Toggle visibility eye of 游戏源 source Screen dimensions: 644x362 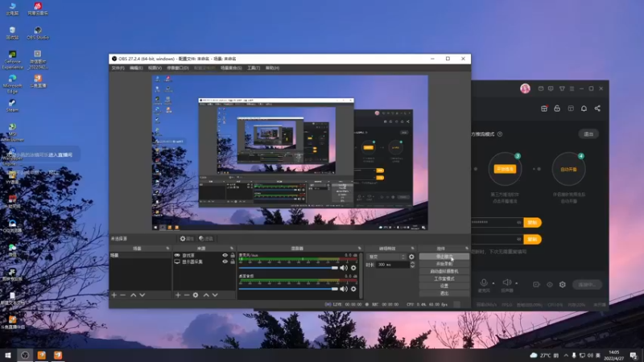[x=225, y=255]
